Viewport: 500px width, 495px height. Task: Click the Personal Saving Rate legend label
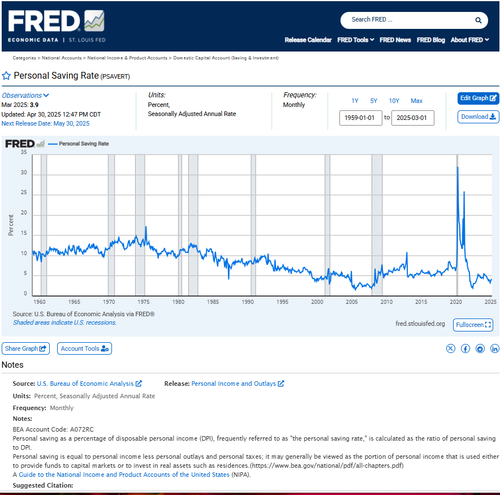84,144
